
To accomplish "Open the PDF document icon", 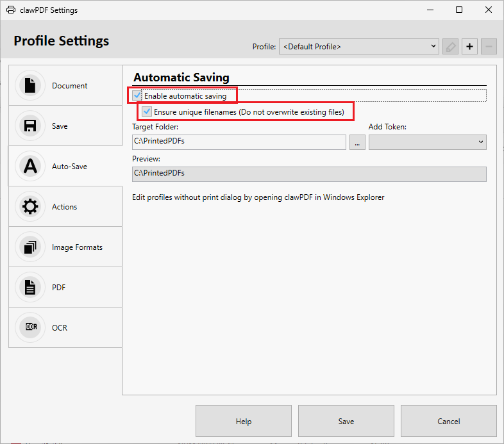I will tap(30, 287).
